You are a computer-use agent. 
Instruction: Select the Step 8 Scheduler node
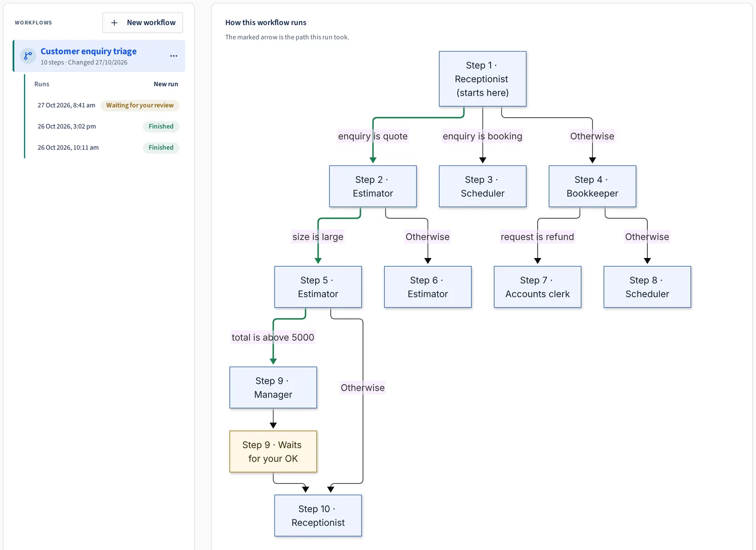point(647,287)
